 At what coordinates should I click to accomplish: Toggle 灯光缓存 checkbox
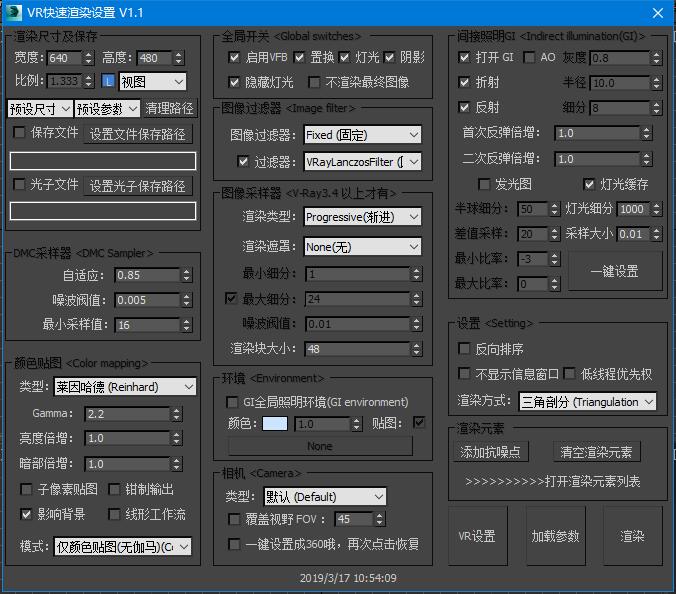[x=589, y=184]
